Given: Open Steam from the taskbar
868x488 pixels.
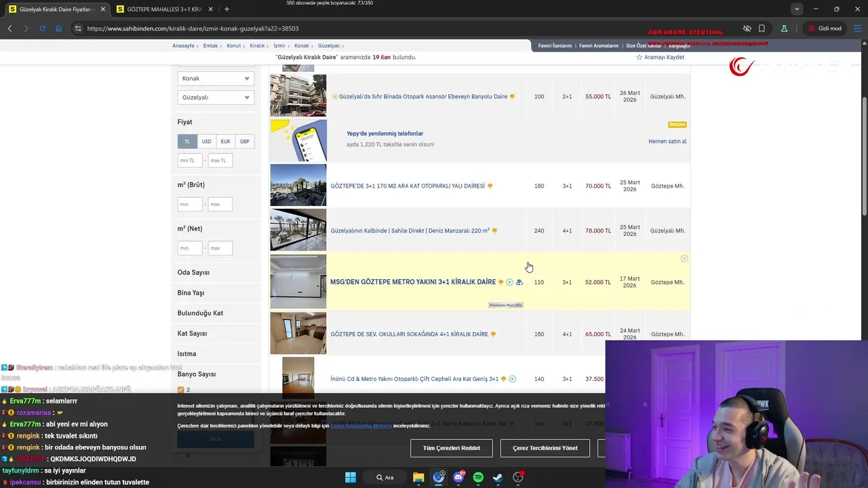Looking at the screenshot, I should click(x=498, y=477).
